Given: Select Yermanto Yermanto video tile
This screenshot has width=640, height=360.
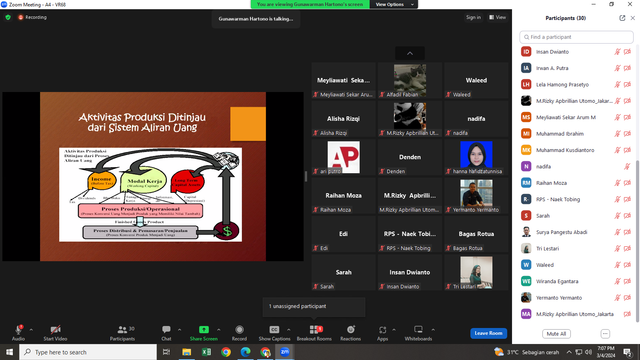Looking at the screenshot, I should pyautogui.click(x=476, y=196).
